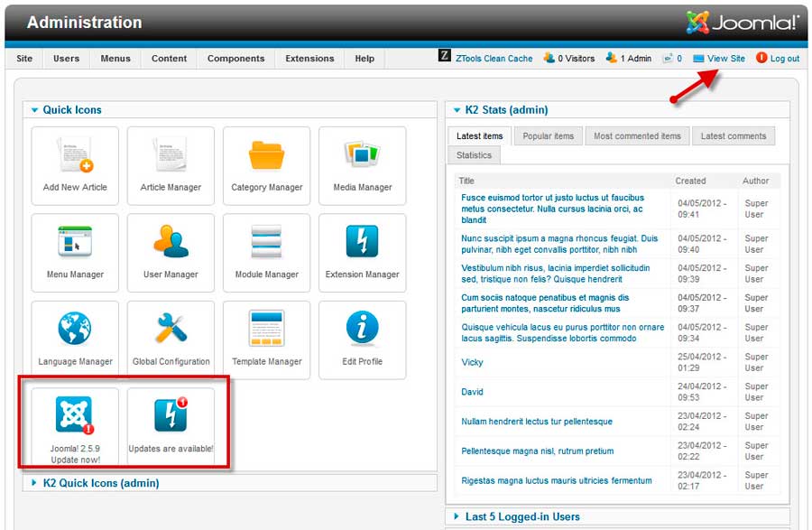Image resolution: width=812 pixels, height=530 pixels.
Task: Click the Created column header
Action: (690, 181)
